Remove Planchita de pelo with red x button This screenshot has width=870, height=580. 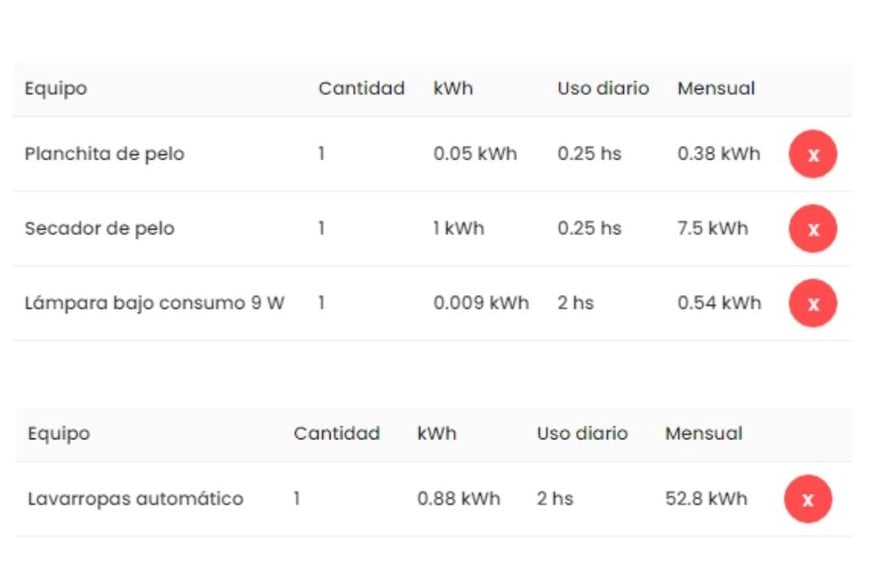tap(812, 155)
